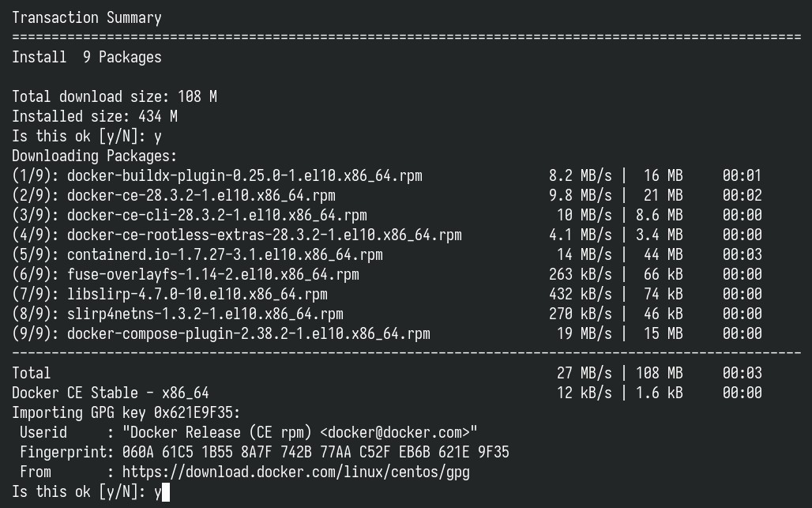The height and width of the screenshot is (508, 812).
Task: Click the containerd.io rpm filename
Action: (x=225, y=254)
